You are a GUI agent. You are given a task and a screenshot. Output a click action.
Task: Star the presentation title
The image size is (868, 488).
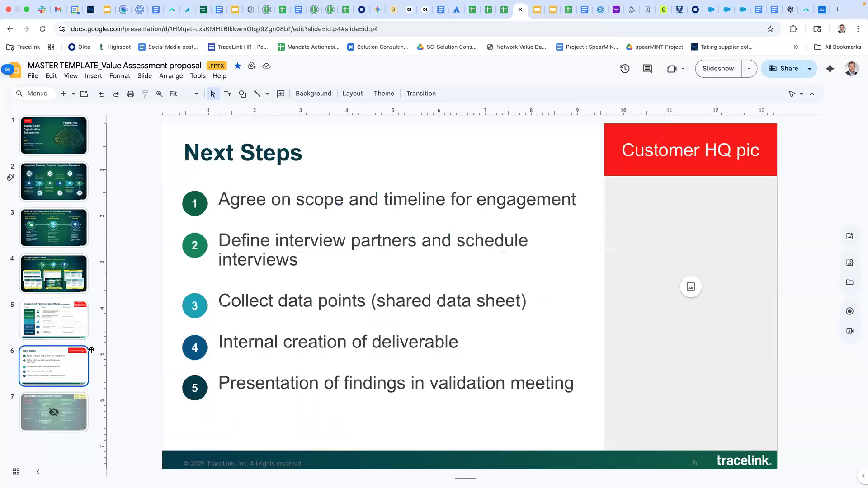pos(237,66)
